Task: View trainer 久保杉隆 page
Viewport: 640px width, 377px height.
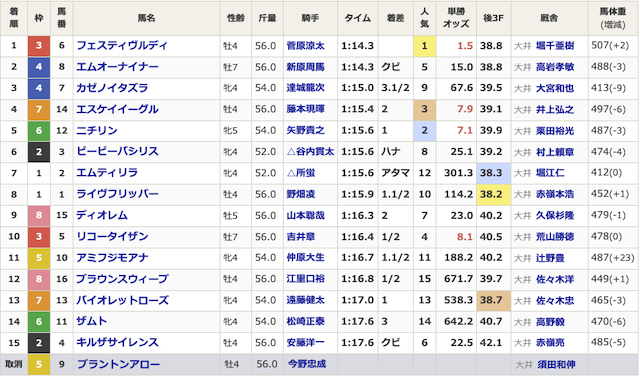Action: (555, 215)
